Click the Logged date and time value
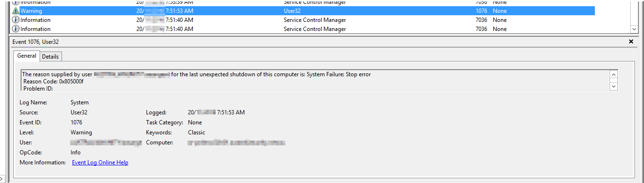644x183 pixels. [216, 112]
